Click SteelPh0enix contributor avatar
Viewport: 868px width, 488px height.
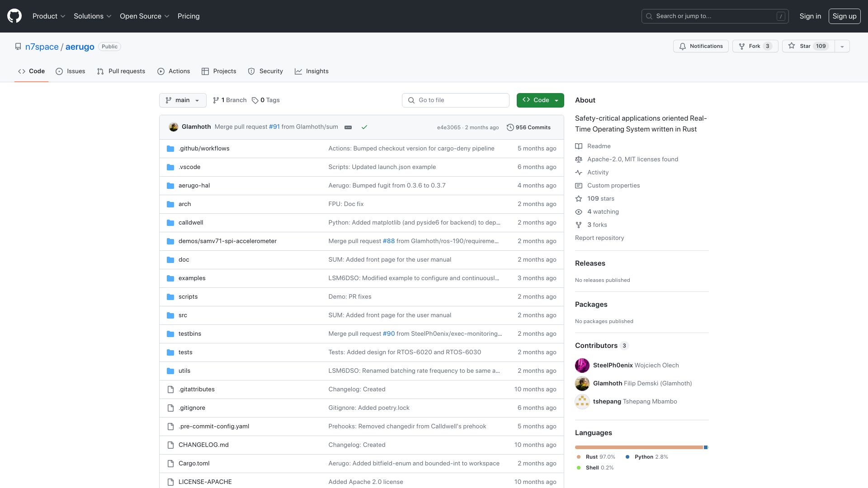click(x=582, y=365)
